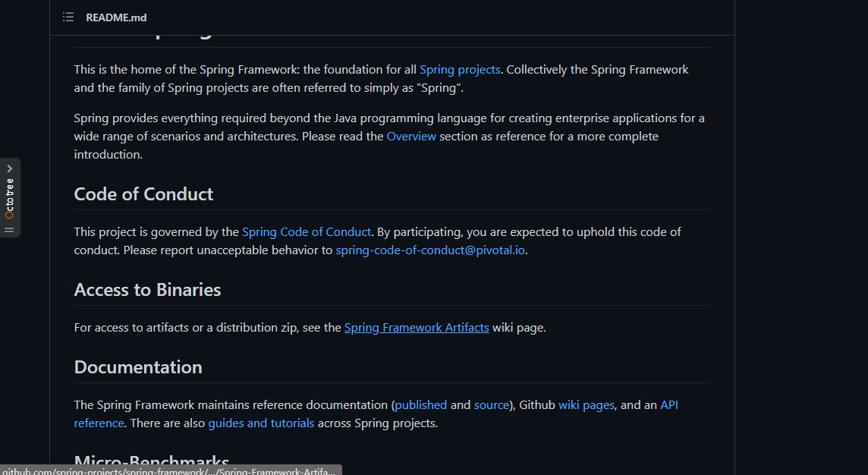
Task: Open the guides and tutorials link
Action: tap(261, 423)
